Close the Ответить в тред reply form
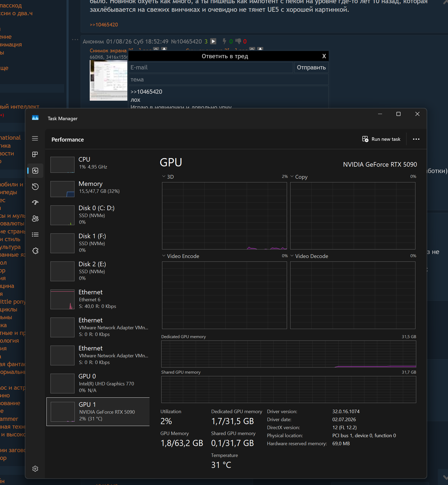This screenshot has width=448, height=485. [x=324, y=56]
